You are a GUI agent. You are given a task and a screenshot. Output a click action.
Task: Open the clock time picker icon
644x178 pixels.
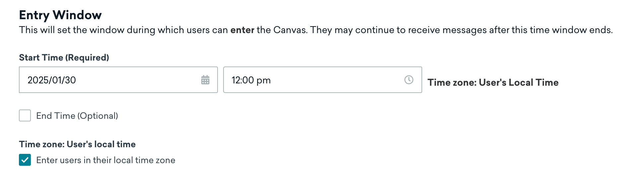(x=409, y=80)
